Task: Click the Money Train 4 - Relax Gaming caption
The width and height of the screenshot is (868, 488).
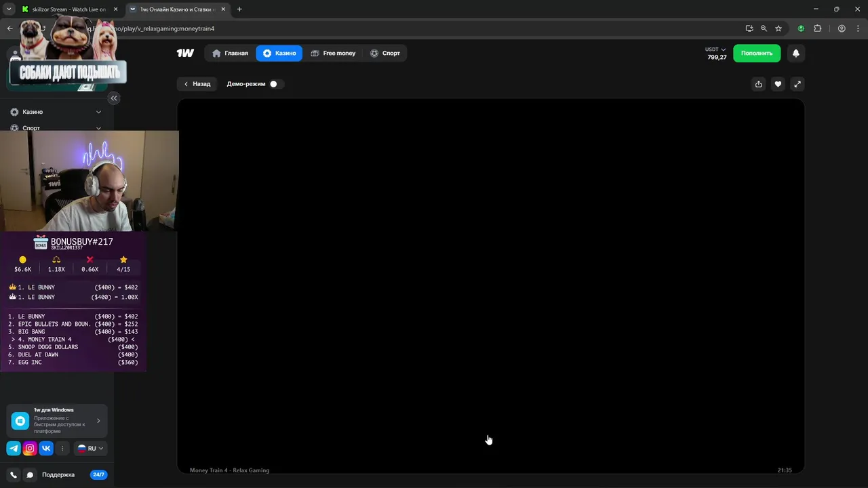Action: [x=229, y=470]
